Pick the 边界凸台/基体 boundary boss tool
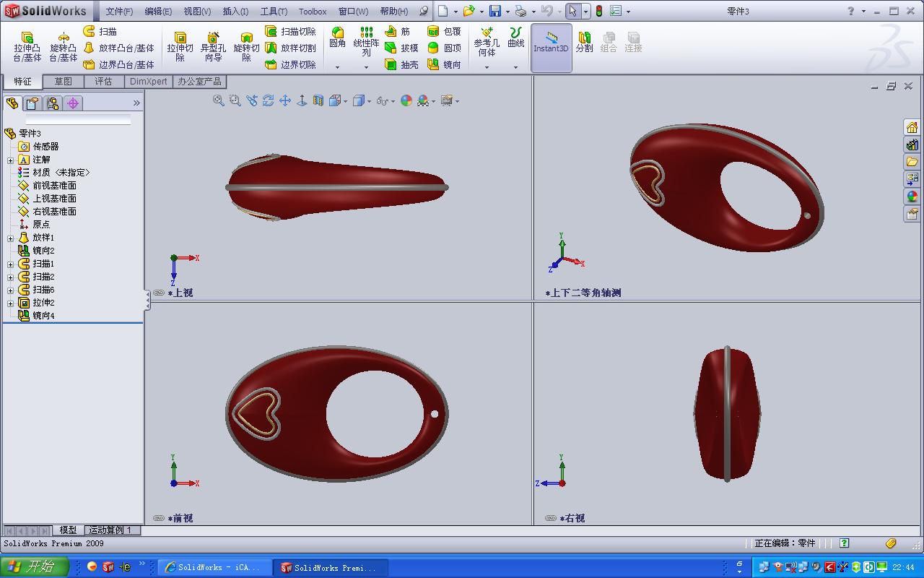The width and height of the screenshot is (924, 578). point(119,64)
